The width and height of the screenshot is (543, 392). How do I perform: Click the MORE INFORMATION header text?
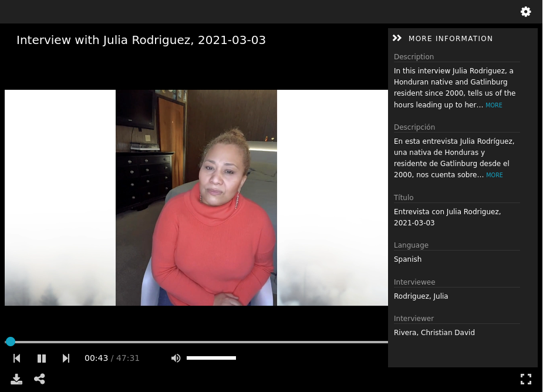point(450,39)
